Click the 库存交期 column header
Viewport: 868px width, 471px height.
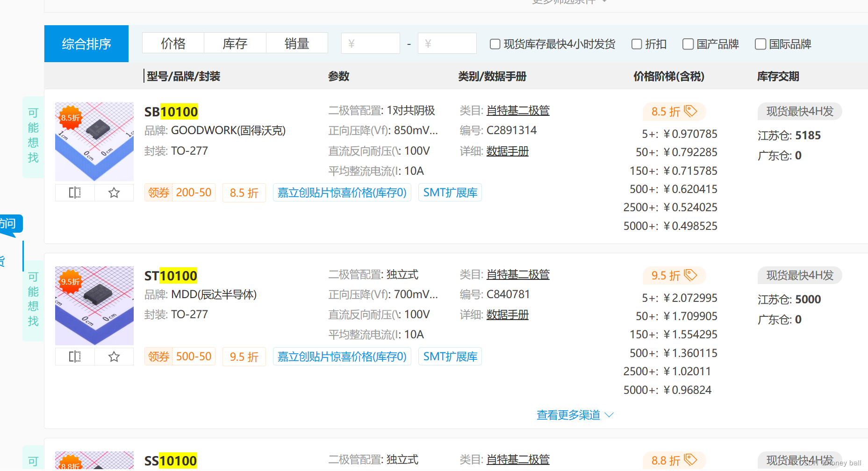[778, 76]
